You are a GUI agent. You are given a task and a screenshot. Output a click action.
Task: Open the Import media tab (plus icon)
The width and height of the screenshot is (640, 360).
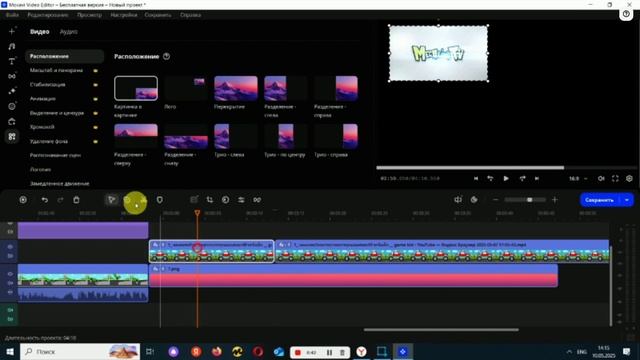12,31
